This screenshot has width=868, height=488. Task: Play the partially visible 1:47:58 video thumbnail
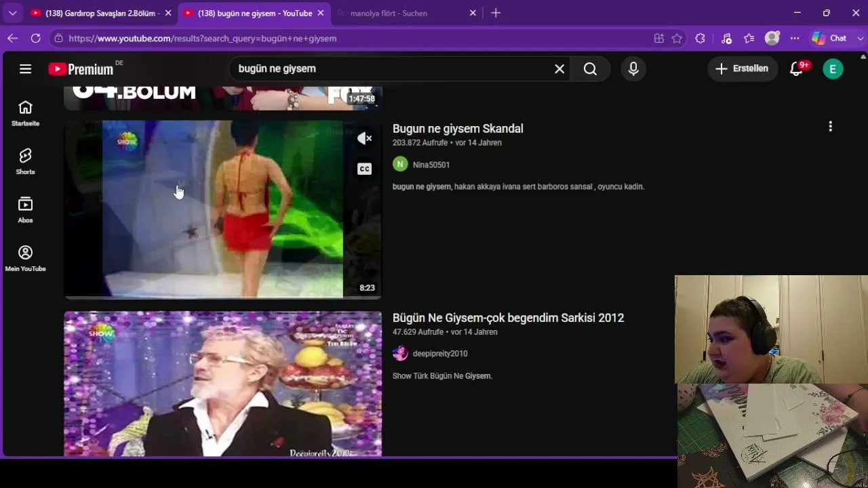click(x=223, y=98)
